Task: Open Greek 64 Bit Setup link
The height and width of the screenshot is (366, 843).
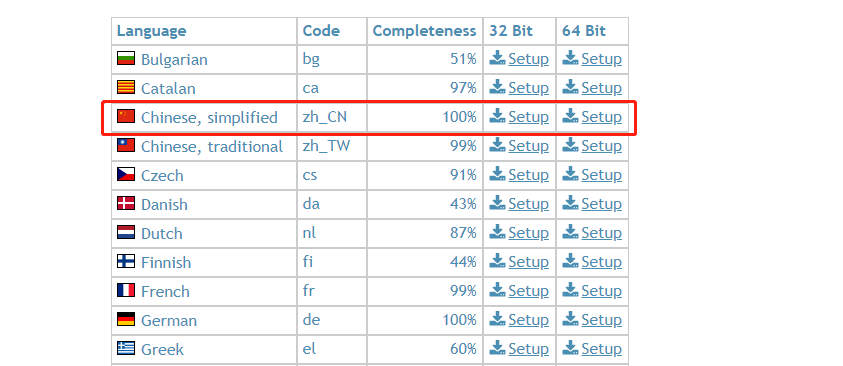Action: point(602,349)
